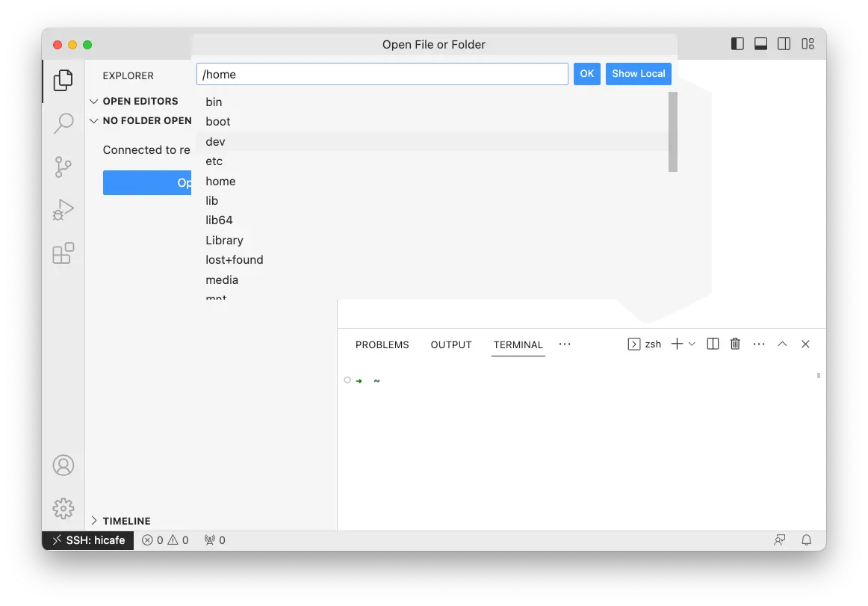Open the Search view in activity bar
Image resolution: width=868 pixels, height=606 pixels.
(63, 123)
